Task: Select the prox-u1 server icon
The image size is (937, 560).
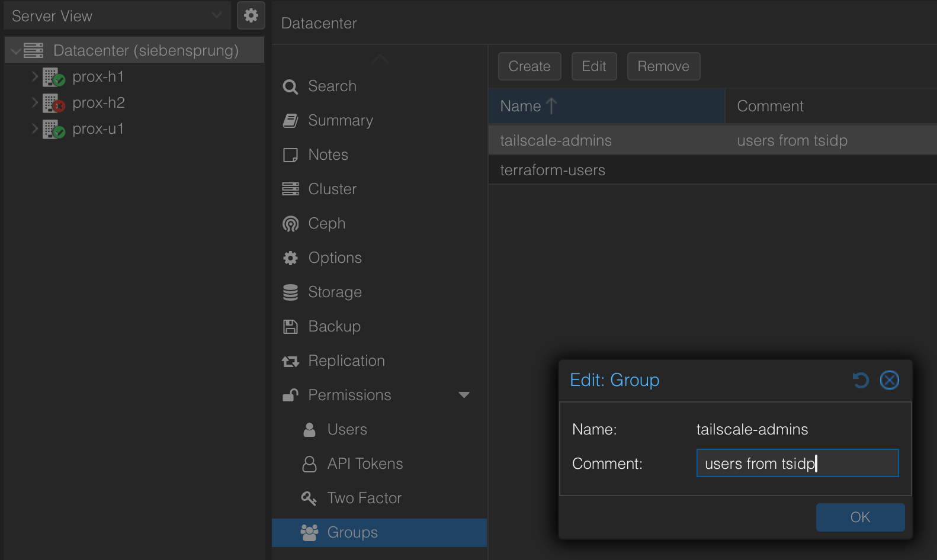Action: coord(53,129)
